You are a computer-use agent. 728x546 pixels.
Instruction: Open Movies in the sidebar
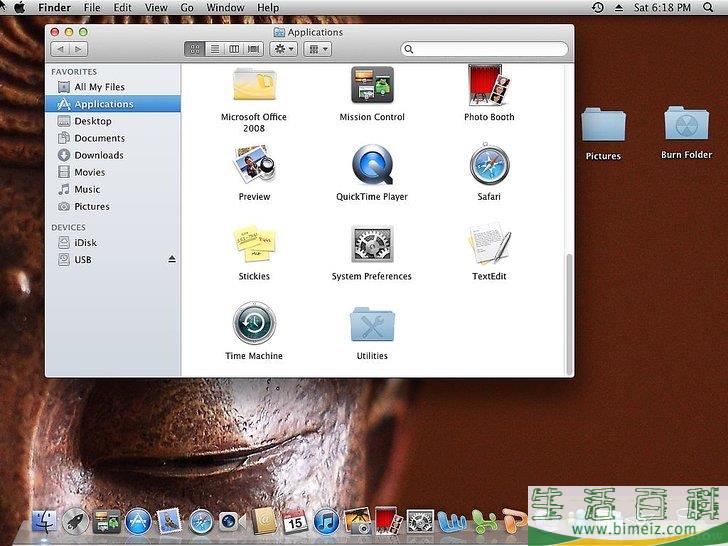pos(113,172)
